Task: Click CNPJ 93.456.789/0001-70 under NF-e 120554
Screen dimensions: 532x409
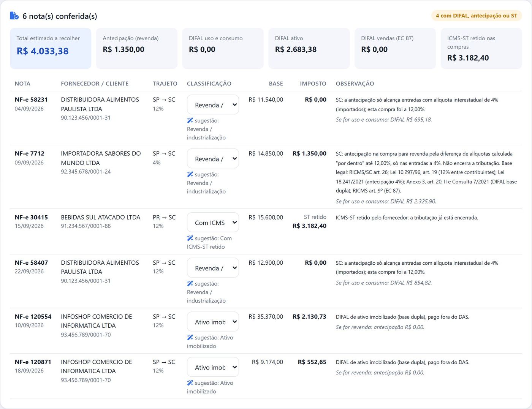Action: 86,335
